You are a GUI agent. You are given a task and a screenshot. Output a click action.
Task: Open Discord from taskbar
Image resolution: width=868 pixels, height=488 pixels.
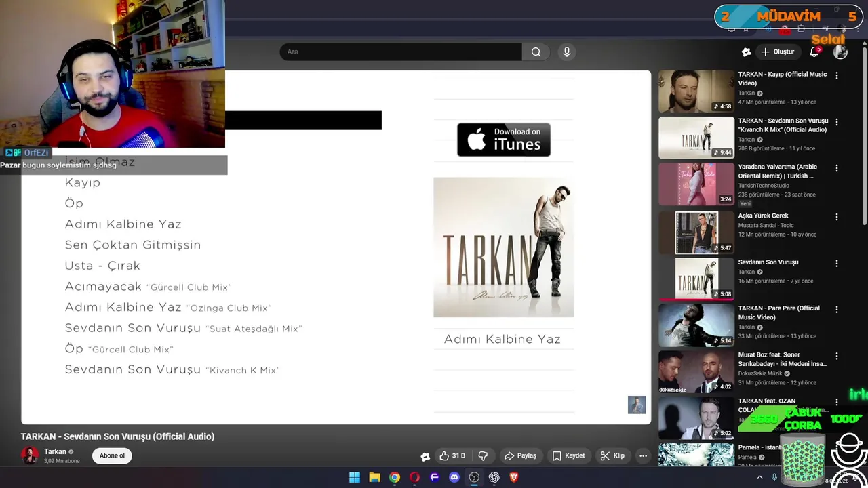pos(454,477)
